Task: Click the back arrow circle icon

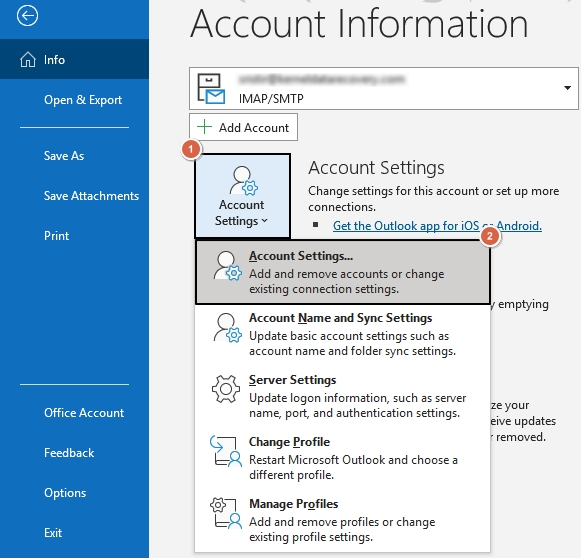Action: point(27,16)
